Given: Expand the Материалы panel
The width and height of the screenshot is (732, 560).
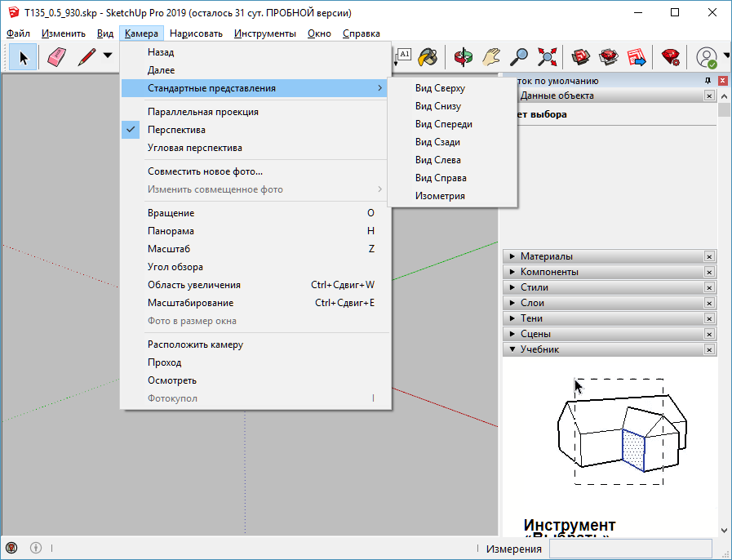Looking at the screenshot, I should (546, 256).
